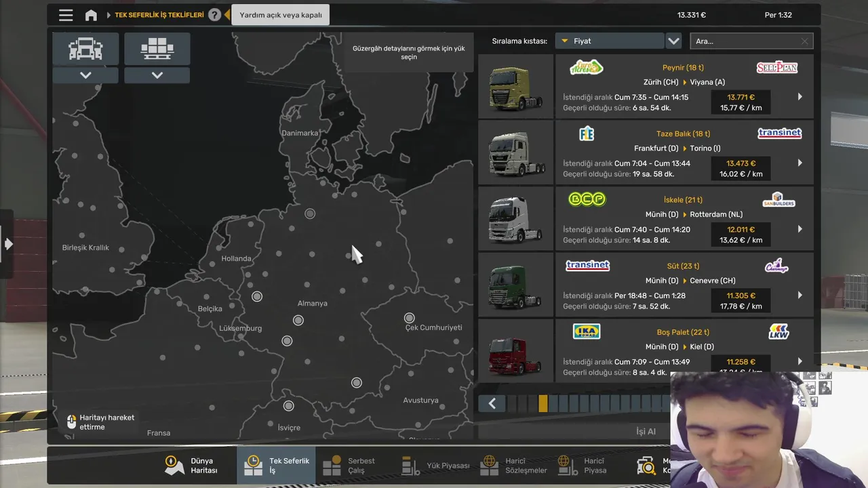The width and height of the screenshot is (868, 488).
Task: Click transinet logo on the Süt row
Action: tap(587, 266)
